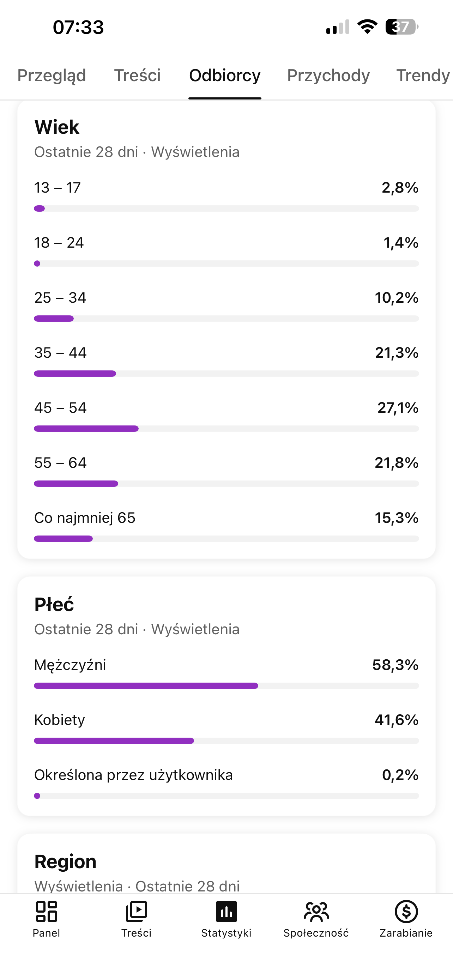Tap the cellular signal bars icon
This screenshot has height=980, width=453.
point(338,26)
